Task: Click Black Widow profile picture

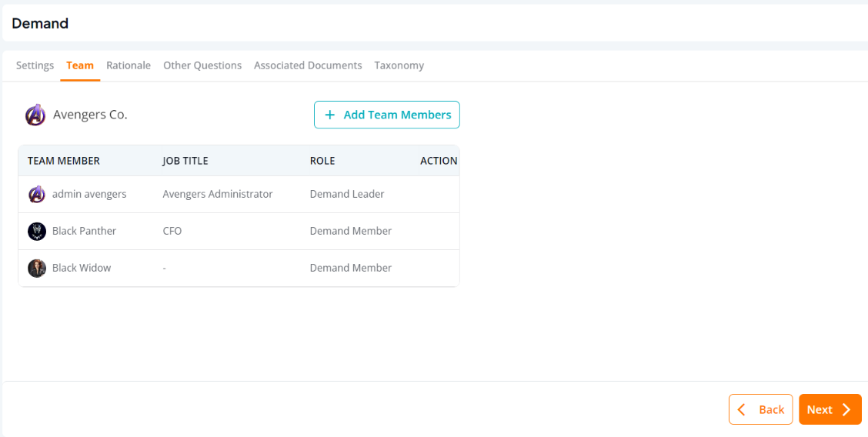Action: click(x=36, y=268)
